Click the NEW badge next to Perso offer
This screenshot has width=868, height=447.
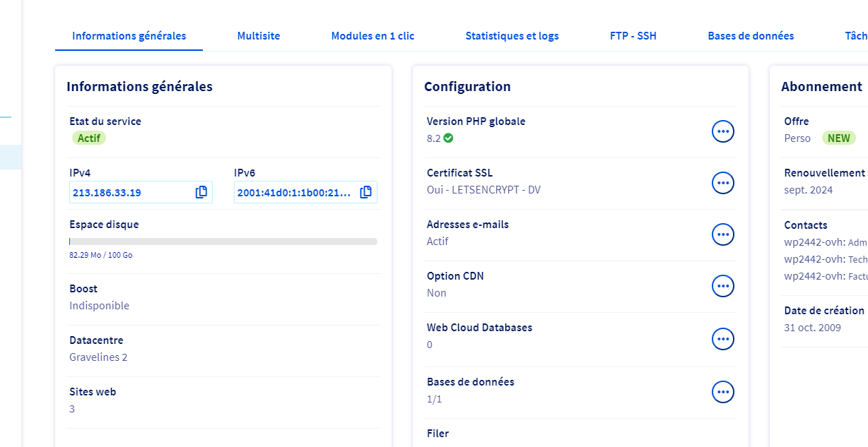click(x=838, y=138)
